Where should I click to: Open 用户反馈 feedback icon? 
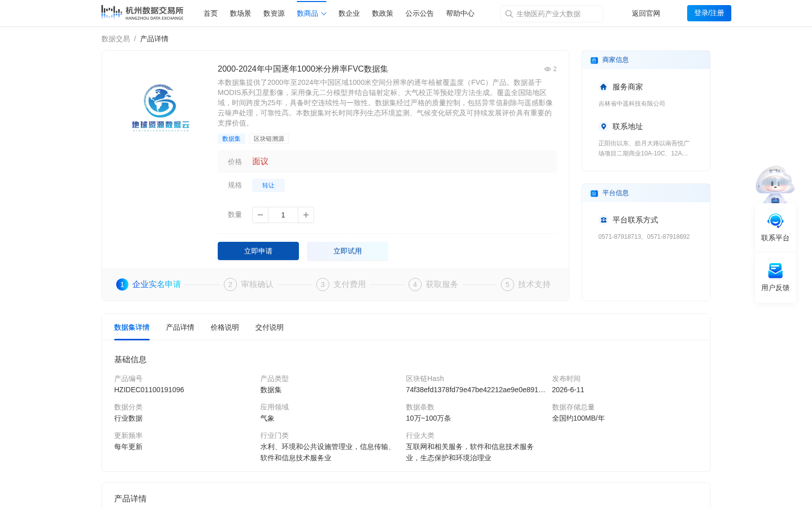coord(775,271)
